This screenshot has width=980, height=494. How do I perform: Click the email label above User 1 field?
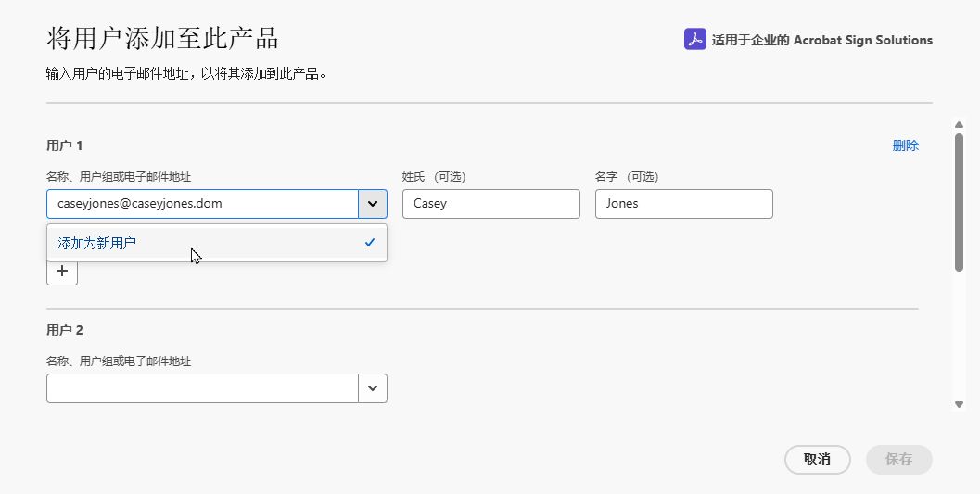(119, 177)
